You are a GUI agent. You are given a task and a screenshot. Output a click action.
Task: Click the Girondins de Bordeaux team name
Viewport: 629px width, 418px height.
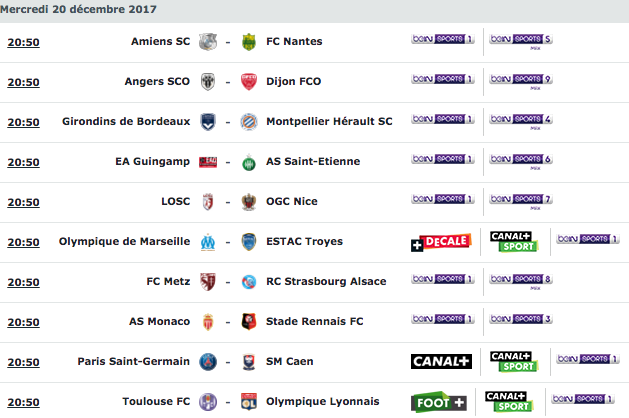tap(126, 121)
